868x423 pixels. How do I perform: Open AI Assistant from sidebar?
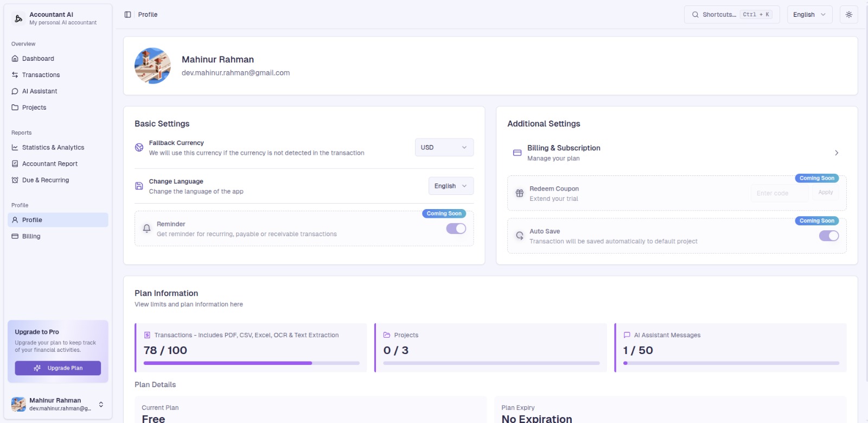click(58, 91)
